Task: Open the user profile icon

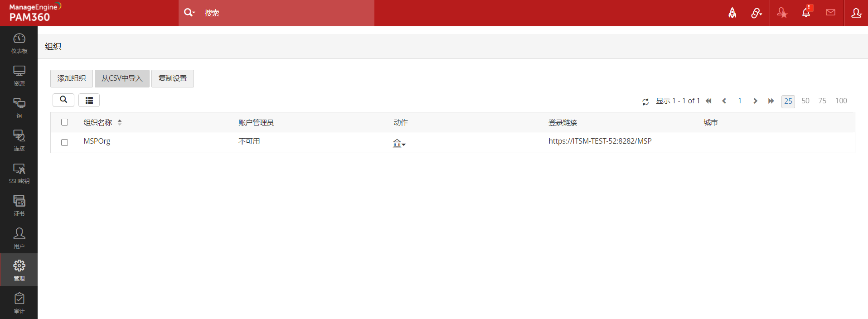Action: 856,13
